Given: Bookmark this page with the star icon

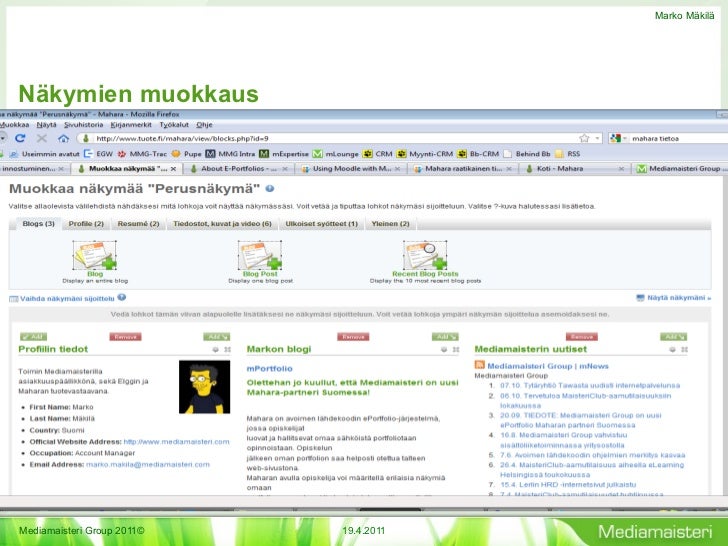Looking at the screenshot, I should [x=584, y=138].
